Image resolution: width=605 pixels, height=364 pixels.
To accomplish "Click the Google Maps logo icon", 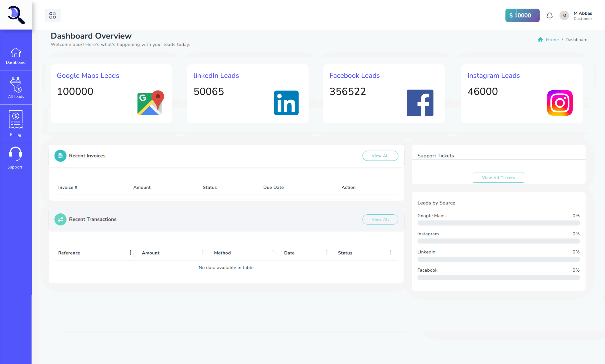I will [151, 103].
